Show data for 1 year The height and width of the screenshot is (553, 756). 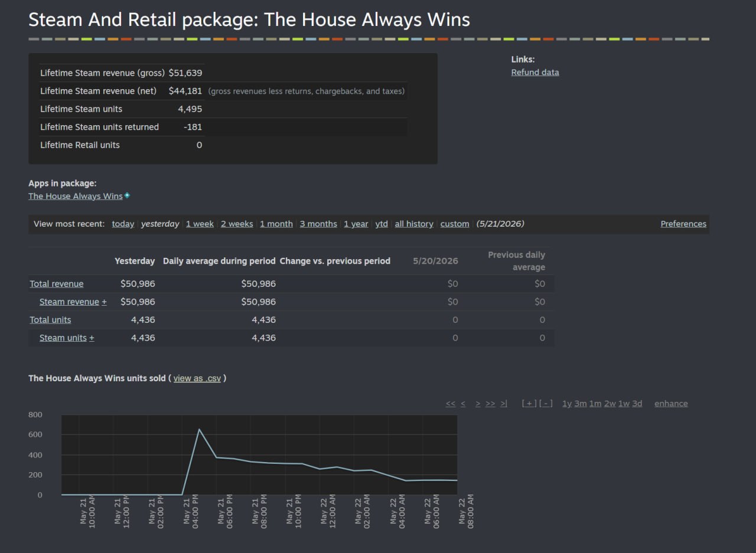coord(356,224)
